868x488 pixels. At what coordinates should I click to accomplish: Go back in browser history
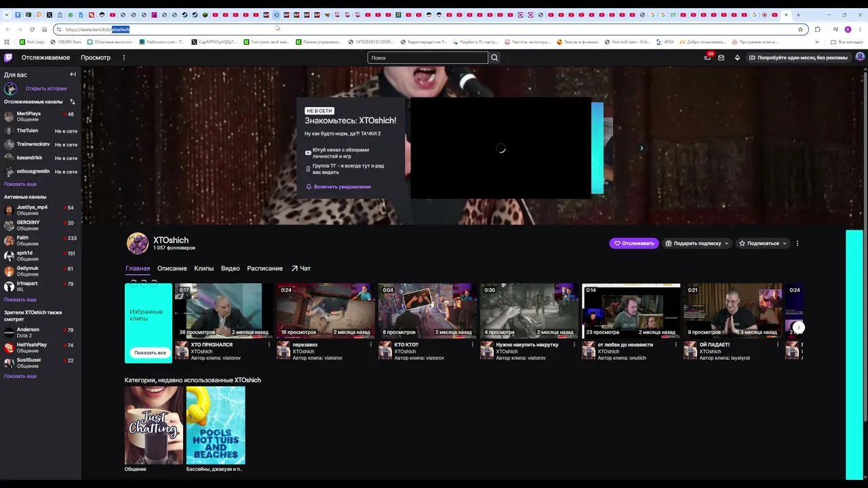pos(7,29)
